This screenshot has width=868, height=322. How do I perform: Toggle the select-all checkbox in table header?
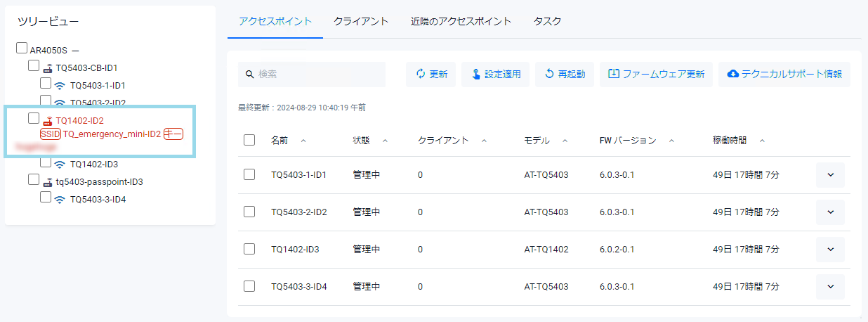click(249, 140)
